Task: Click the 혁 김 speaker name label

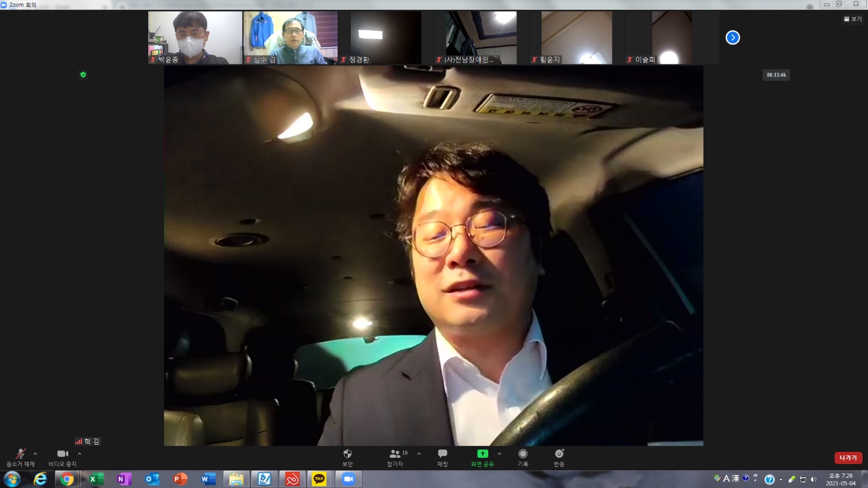Action: point(87,441)
